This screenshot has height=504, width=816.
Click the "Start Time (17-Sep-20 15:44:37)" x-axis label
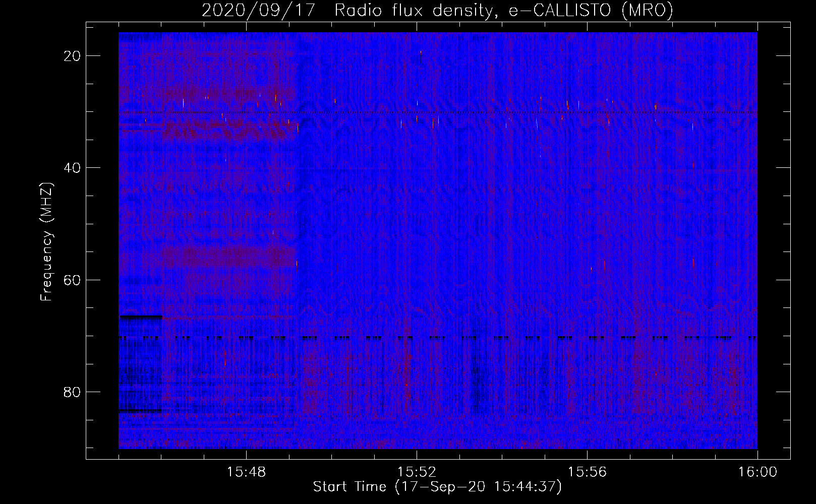pyautogui.click(x=437, y=487)
